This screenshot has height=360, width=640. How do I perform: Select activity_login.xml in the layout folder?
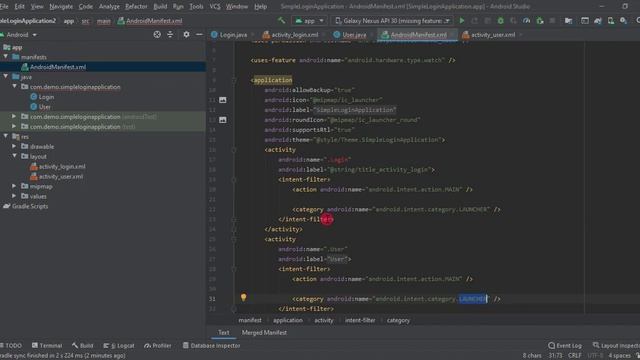click(x=62, y=167)
